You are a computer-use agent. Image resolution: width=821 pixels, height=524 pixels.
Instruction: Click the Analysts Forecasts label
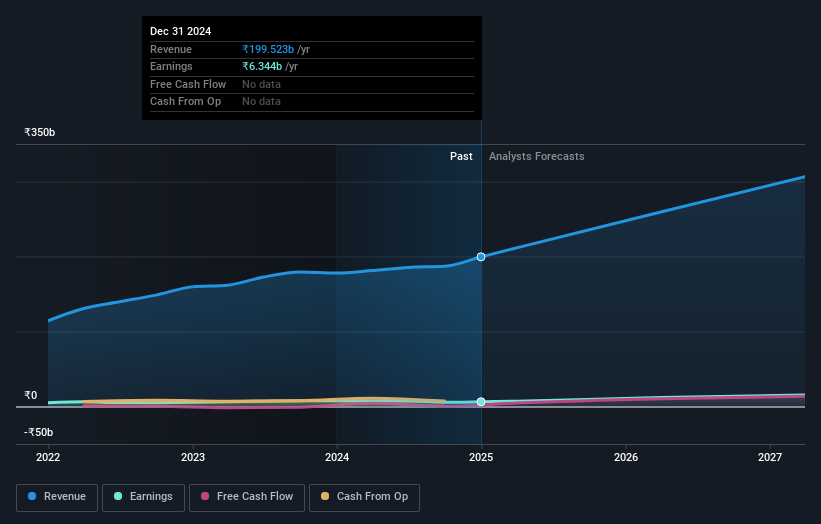(x=537, y=157)
